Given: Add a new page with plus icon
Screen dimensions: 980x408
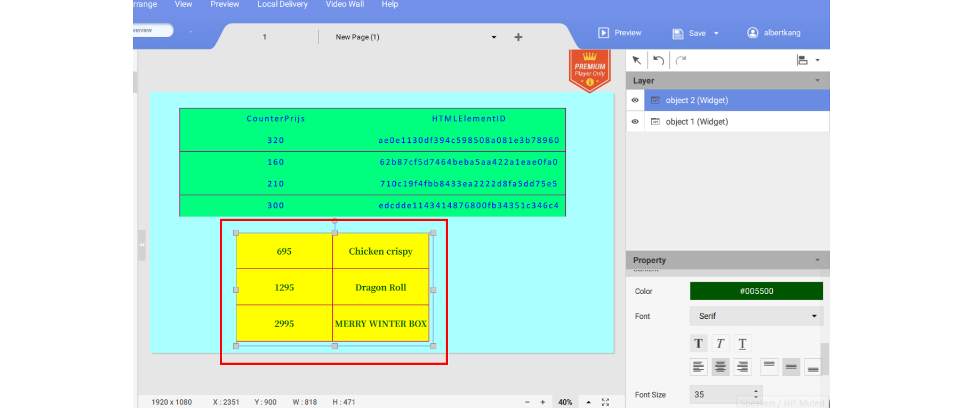Looking at the screenshot, I should 518,37.
